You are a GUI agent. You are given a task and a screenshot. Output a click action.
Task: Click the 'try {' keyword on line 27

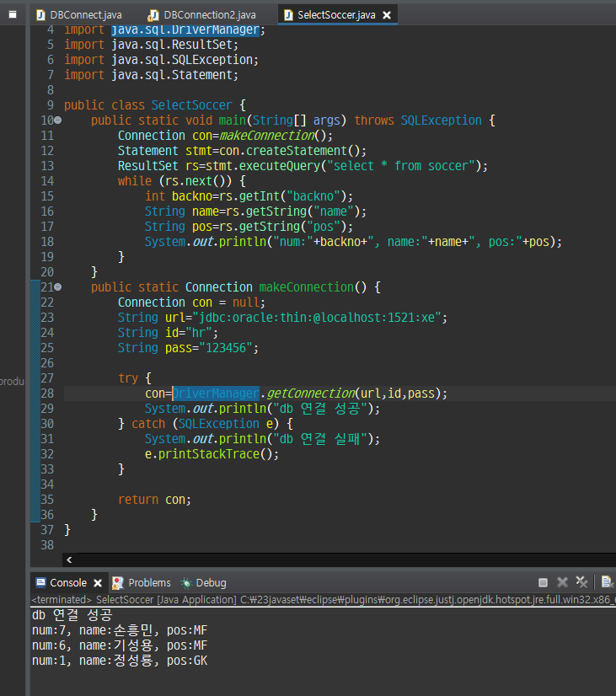pyautogui.click(x=135, y=378)
